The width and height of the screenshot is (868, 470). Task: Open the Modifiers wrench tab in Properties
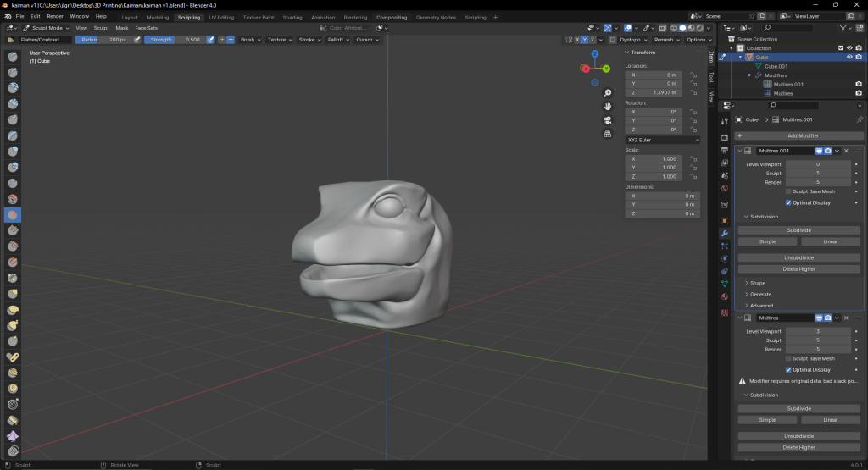point(724,233)
